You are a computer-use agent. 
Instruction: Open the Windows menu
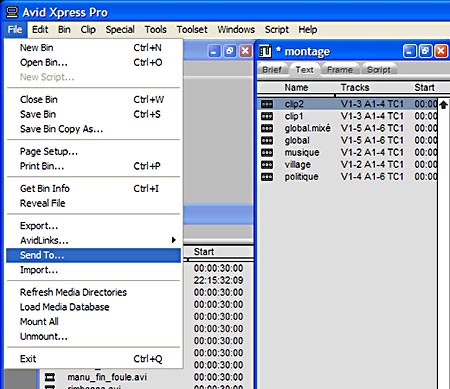[x=236, y=29]
